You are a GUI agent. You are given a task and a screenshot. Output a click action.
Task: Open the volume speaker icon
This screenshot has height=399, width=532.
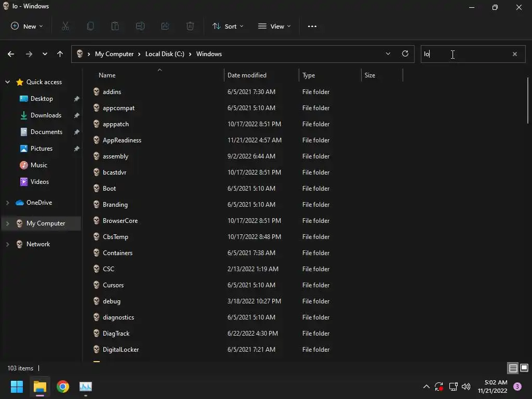[466, 387]
